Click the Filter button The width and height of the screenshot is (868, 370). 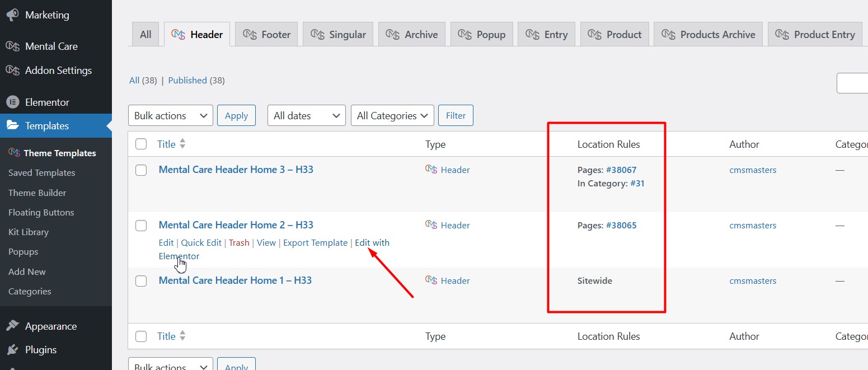456,115
